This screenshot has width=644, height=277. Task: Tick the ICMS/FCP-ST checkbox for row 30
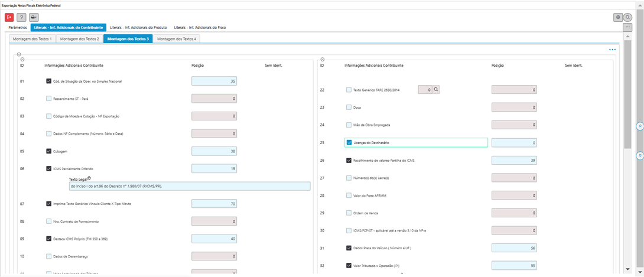349,230
